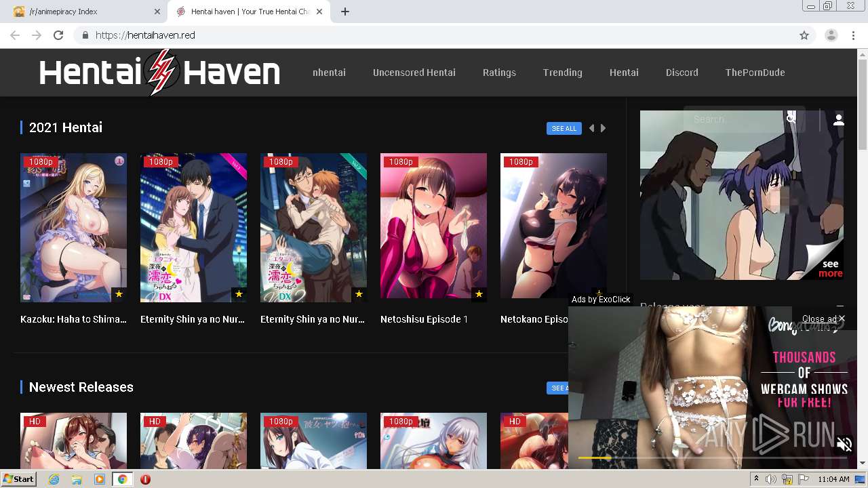Viewport: 868px width, 488px height.
Task: Bookmark this page with the star icon
Action: click(x=804, y=35)
